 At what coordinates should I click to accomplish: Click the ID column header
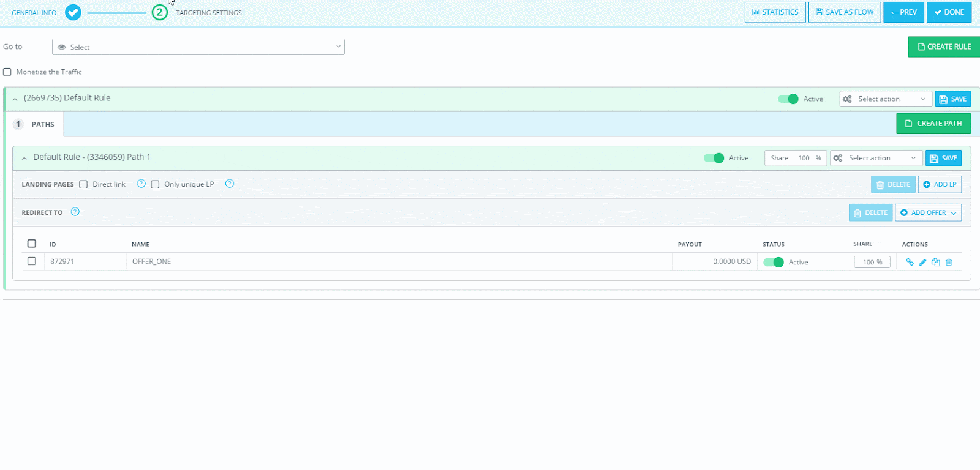coord(53,244)
